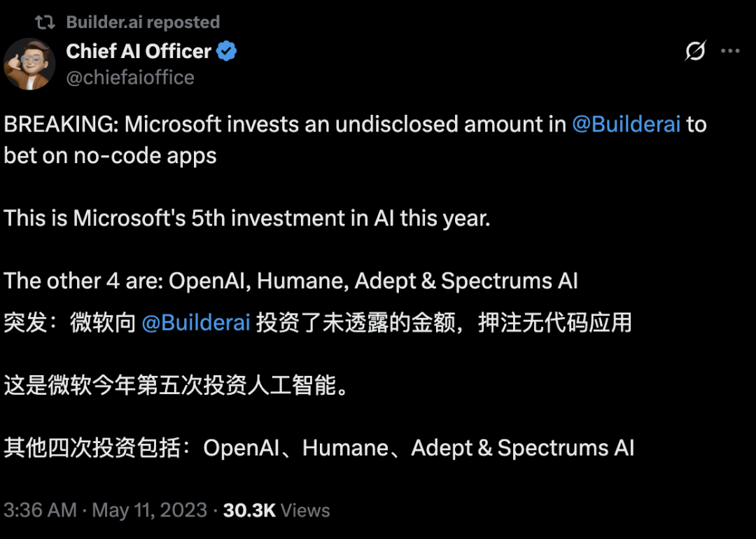The height and width of the screenshot is (539, 756).
Task: Open the "Chief AI Officer" display name
Action: (x=139, y=51)
